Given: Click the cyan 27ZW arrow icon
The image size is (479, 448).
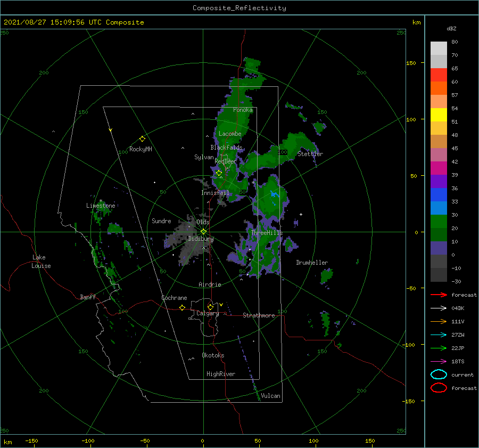Looking at the screenshot, I should 439,335.
